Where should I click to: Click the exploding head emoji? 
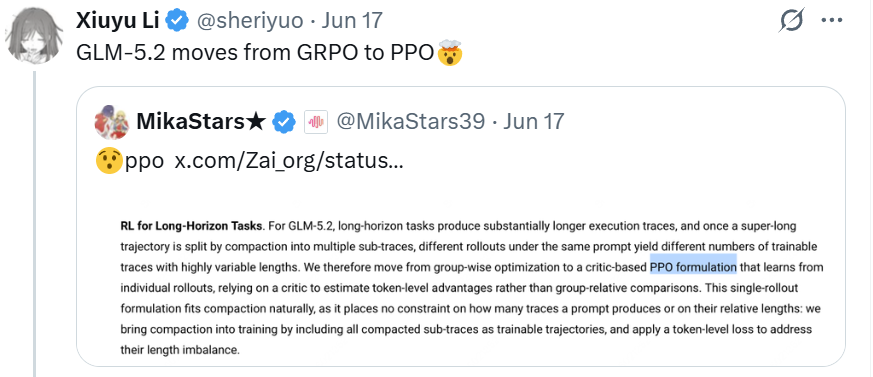pyautogui.click(x=450, y=52)
